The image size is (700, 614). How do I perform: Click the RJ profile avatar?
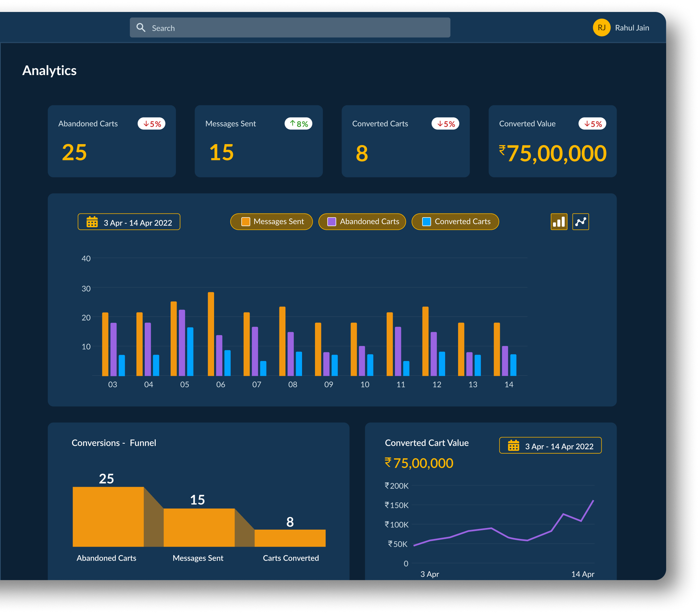coord(601,28)
